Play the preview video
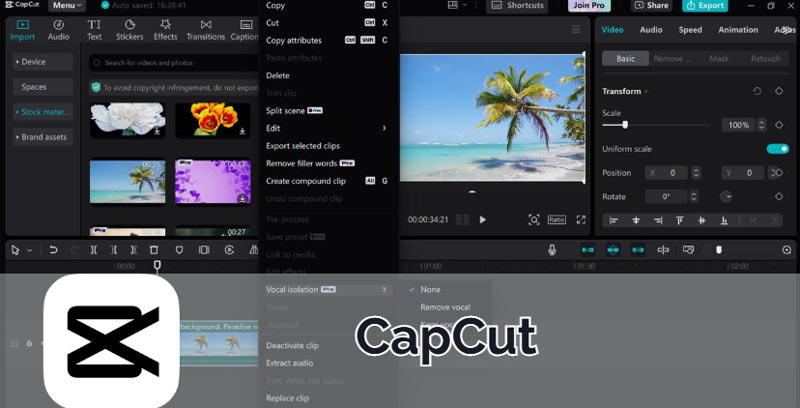The image size is (800, 408). pyautogui.click(x=482, y=220)
